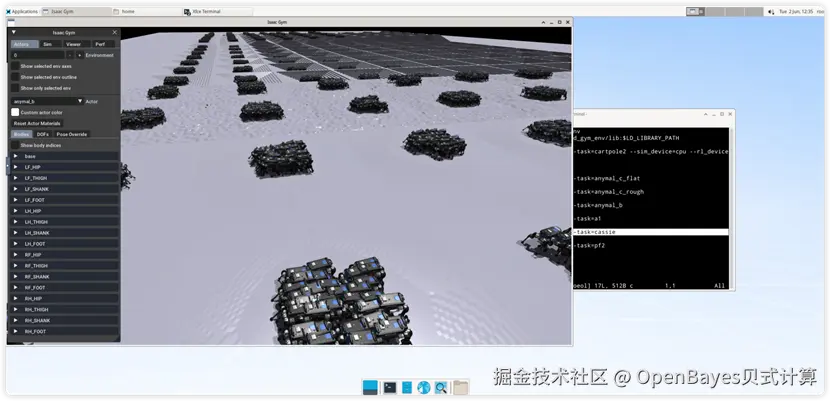Enable Show selected env outline

[15, 77]
